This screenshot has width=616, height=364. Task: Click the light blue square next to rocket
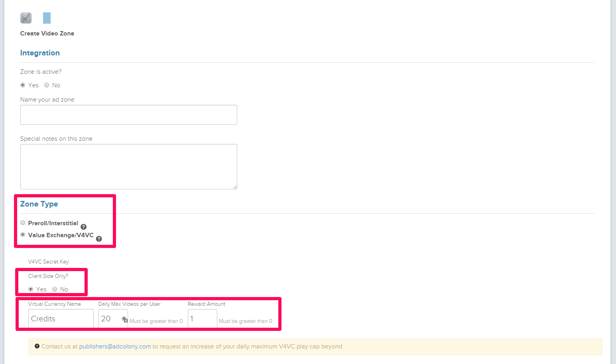(47, 18)
